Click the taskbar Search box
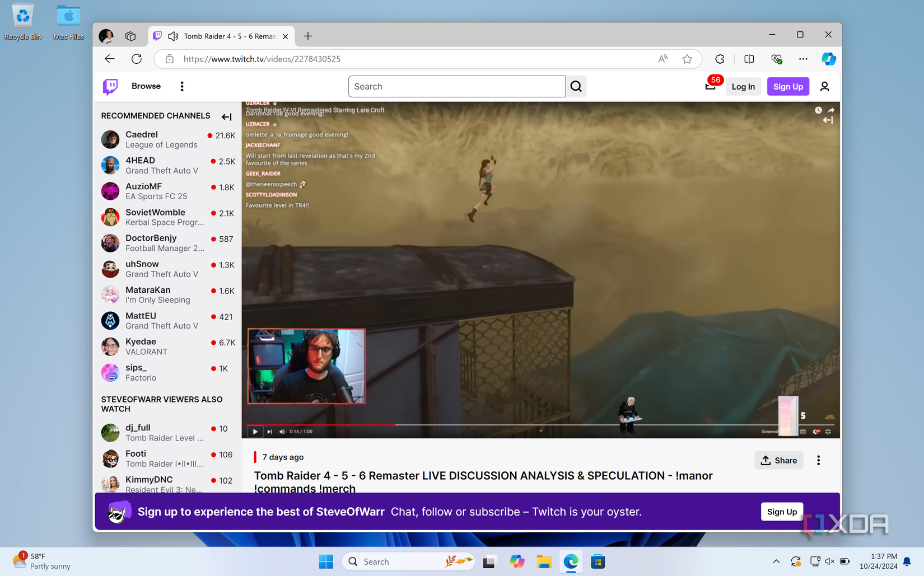 tap(408, 561)
